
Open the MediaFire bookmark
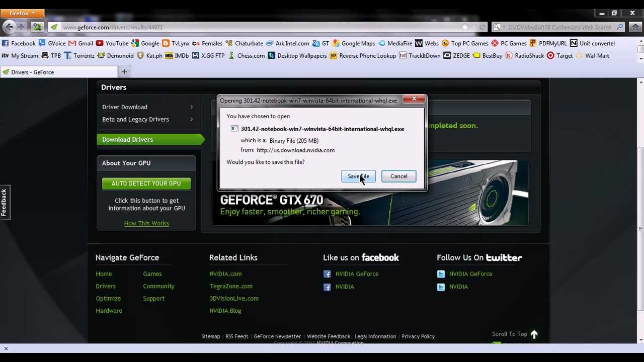point(396,43)
